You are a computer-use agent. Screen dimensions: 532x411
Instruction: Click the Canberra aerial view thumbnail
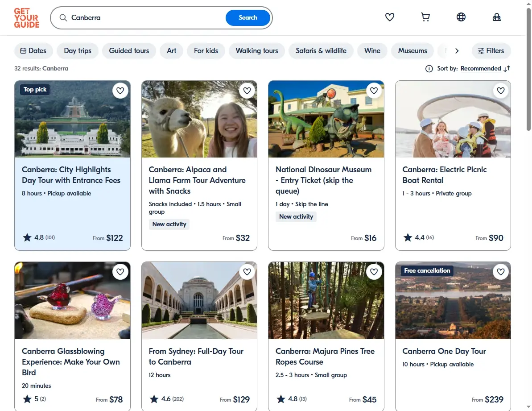click(453, 300)
